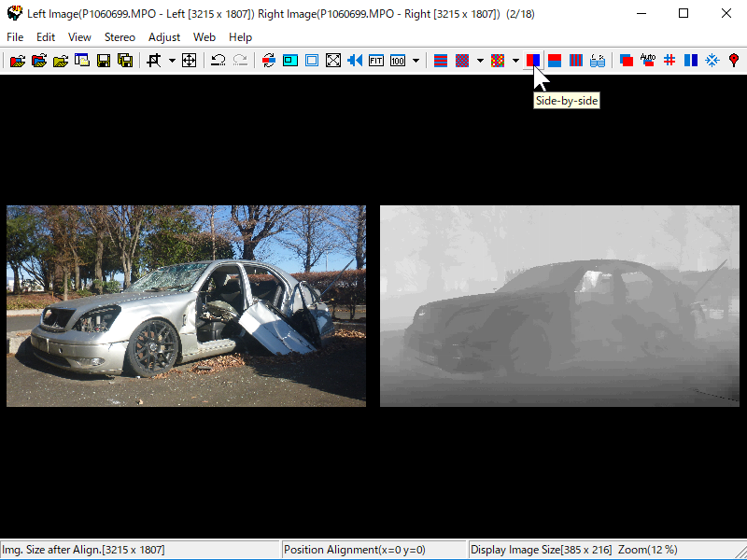Click 'Display Image Size[385 x 216]' status text
Image resolution: width=747 pixels, height=560 pixels.
point(542,550)
